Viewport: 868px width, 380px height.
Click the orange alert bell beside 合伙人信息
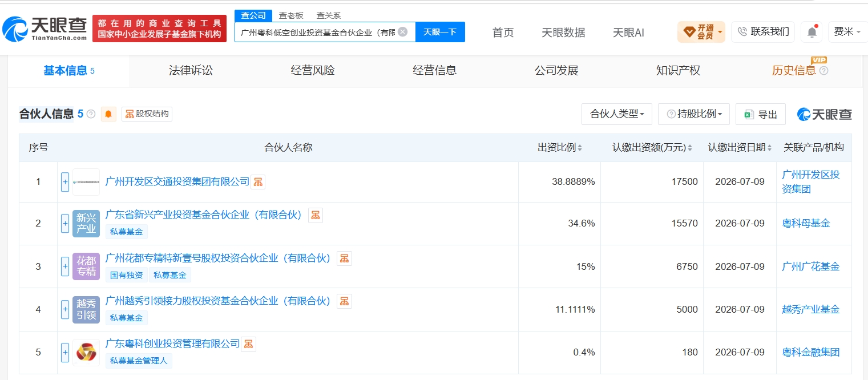pyautogui.click(x=108, y=114)
